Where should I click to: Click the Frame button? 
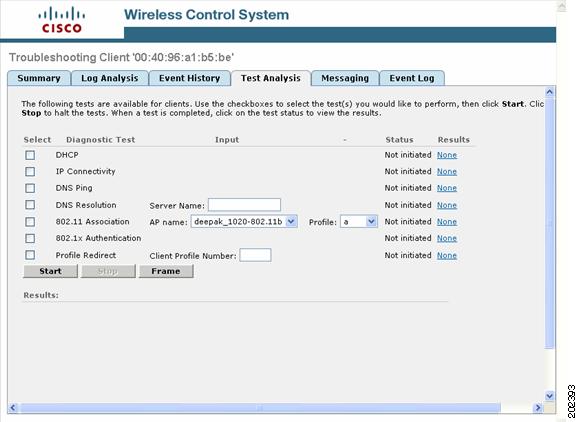(166, 271)
